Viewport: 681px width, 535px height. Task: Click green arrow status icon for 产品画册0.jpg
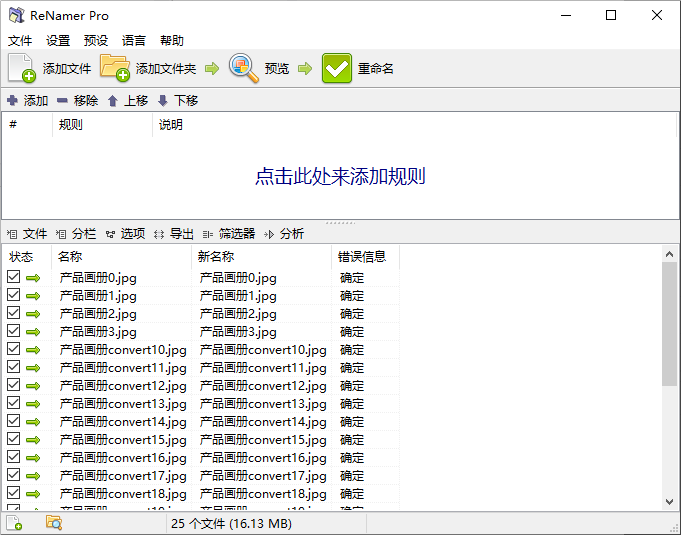click(33, 278)
